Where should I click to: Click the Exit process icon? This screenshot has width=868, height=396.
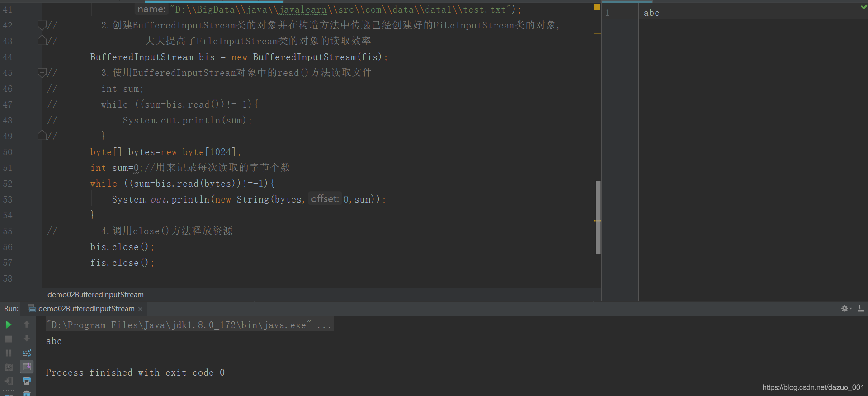pos(8,381)
